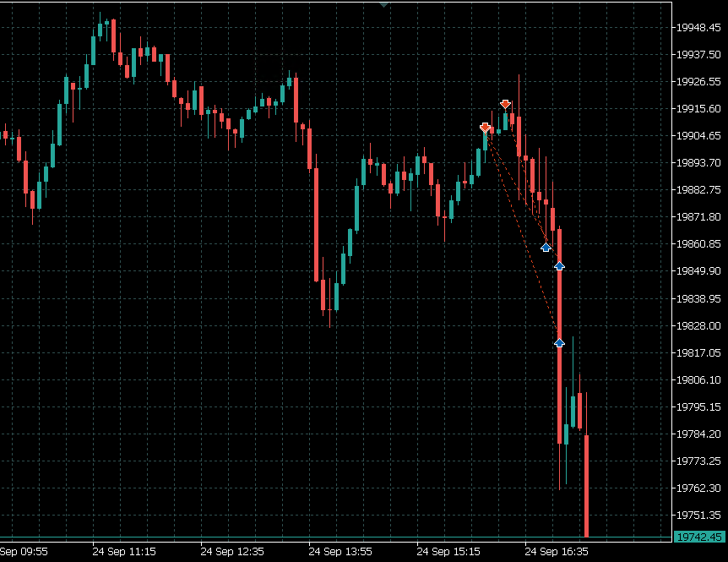Click the 24 Sep 12:35 time label
Screen dimensions: 728x562
[x=232, y=552]
